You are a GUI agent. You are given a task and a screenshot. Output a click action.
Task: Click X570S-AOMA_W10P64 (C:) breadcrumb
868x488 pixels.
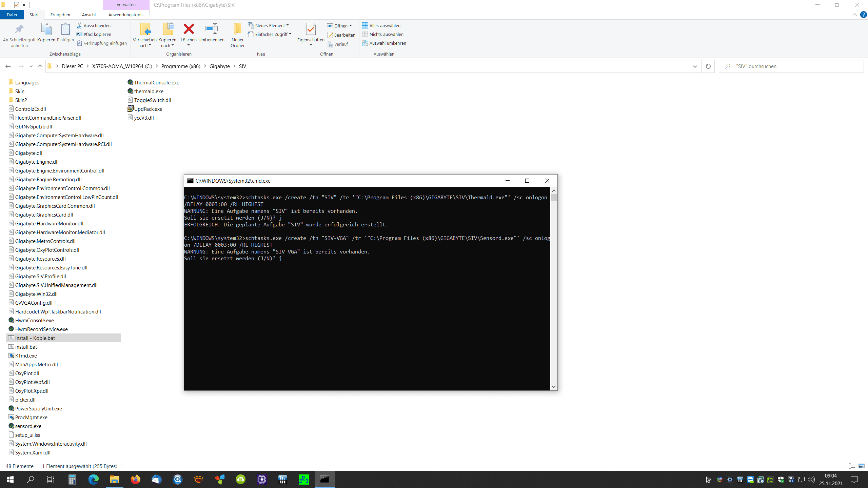pos(122,66)
